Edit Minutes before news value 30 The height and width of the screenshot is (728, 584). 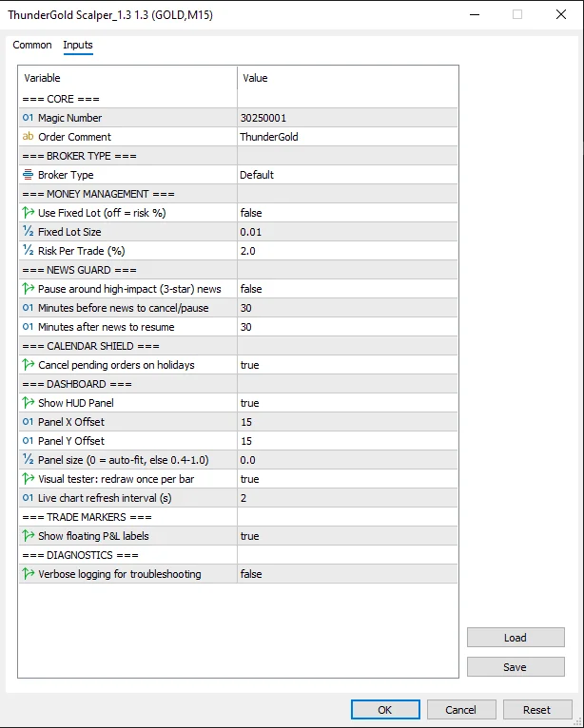coord(347,308)
